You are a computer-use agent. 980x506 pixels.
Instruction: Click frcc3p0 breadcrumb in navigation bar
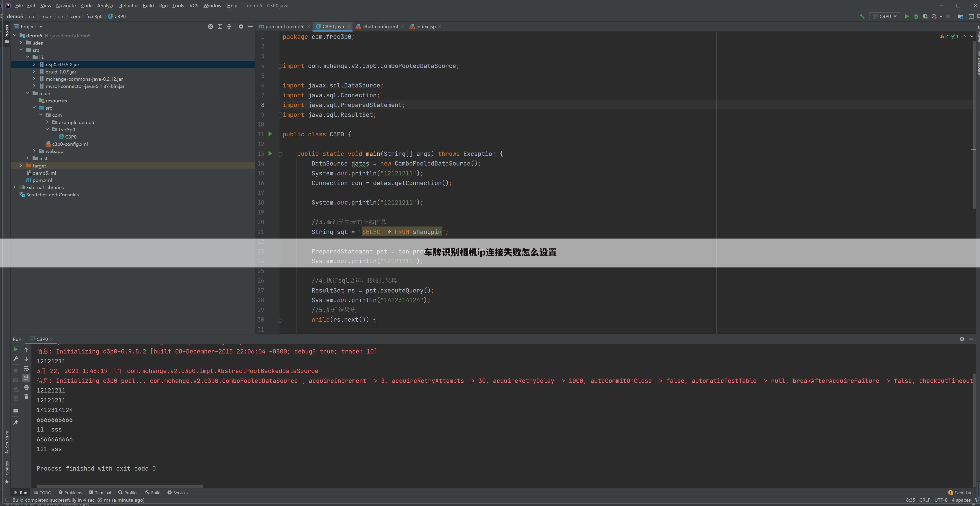[94, 16]
